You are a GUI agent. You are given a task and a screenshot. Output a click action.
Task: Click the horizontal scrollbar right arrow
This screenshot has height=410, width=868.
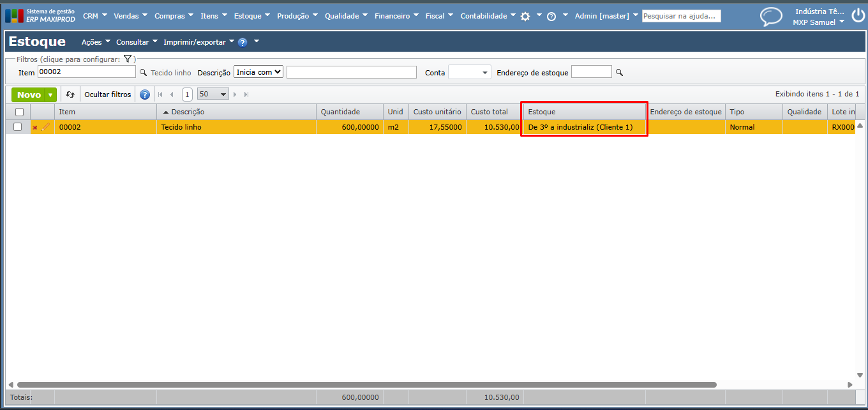[850, 384]
